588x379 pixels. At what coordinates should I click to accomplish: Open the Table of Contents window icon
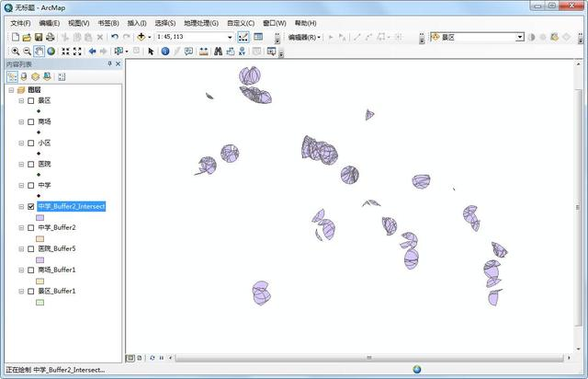(x=258, y=37)
